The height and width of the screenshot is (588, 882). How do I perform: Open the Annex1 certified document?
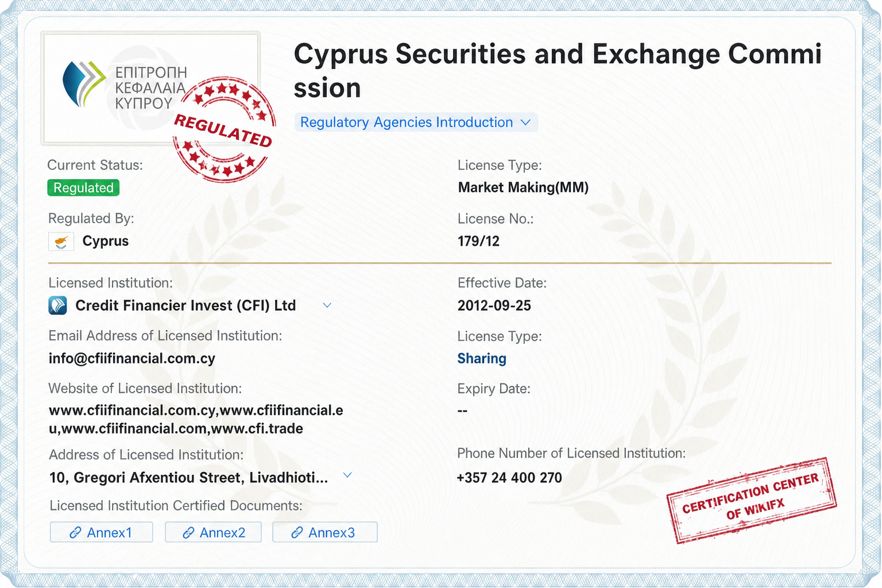click(x=102, y=532)
